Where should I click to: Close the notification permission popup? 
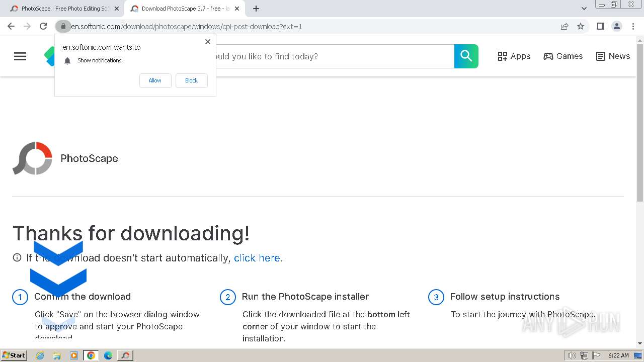208,42
